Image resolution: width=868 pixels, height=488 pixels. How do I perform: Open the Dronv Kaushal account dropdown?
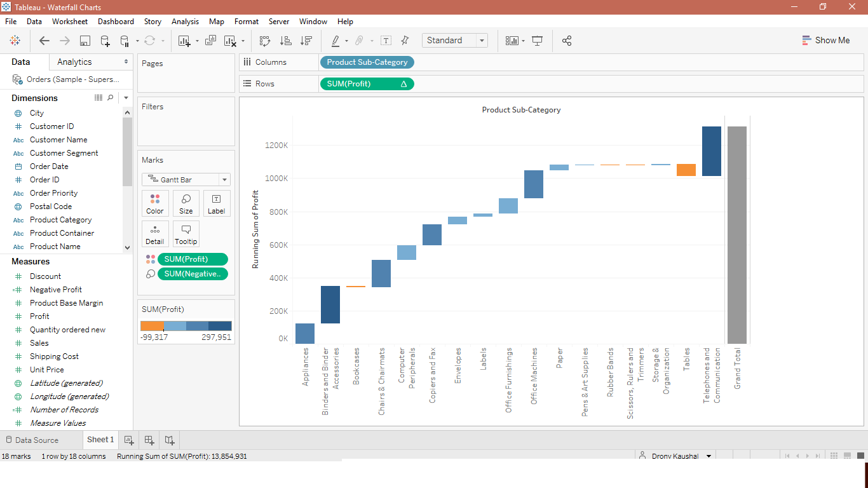point(675,456)
